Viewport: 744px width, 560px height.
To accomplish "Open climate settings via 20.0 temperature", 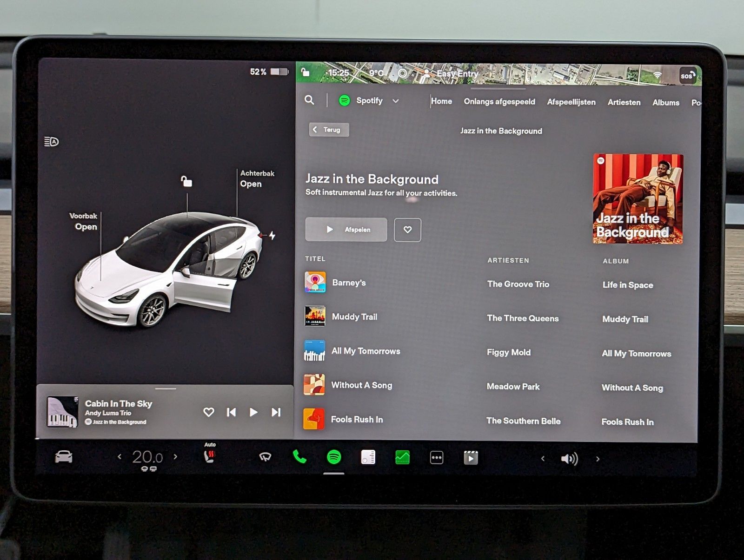I will pos(147,457).
